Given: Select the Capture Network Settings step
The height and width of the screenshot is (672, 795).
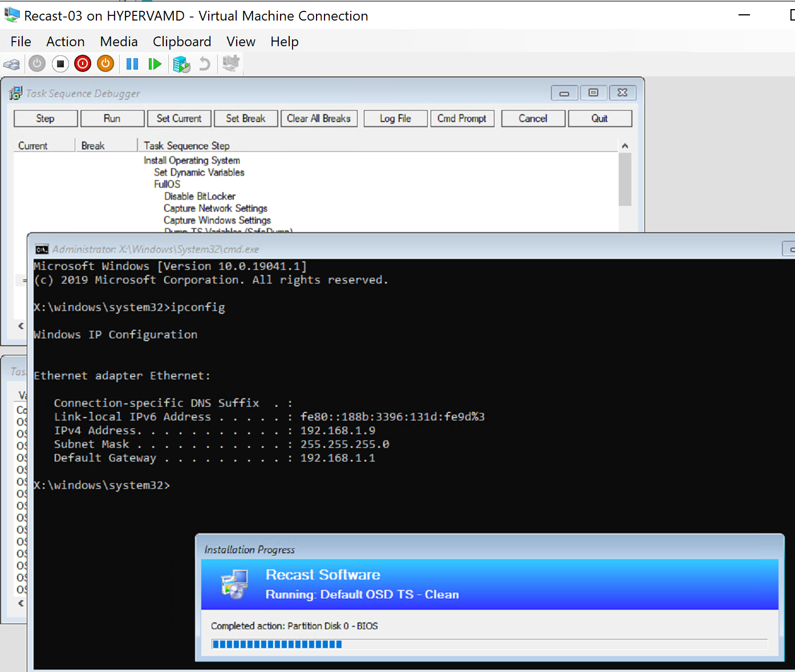Looking at the screenshot, I should tap(215, 208).
